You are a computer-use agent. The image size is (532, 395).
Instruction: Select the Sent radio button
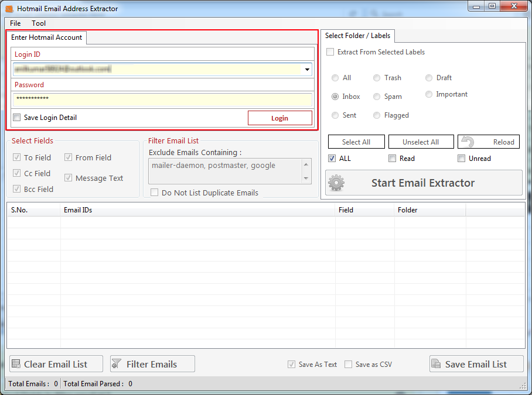[x=335, y=115]
